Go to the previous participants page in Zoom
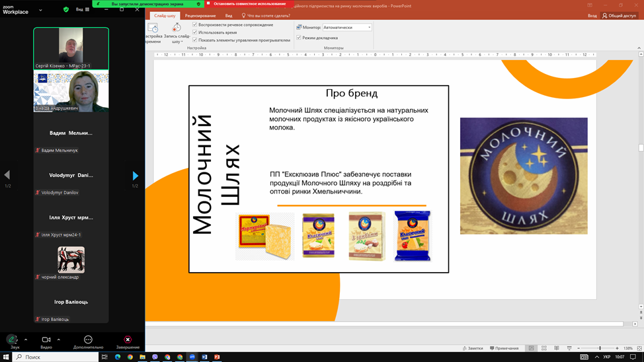This screenshot has height=362, width=644. pyautogui.click(x=7, y=175)
